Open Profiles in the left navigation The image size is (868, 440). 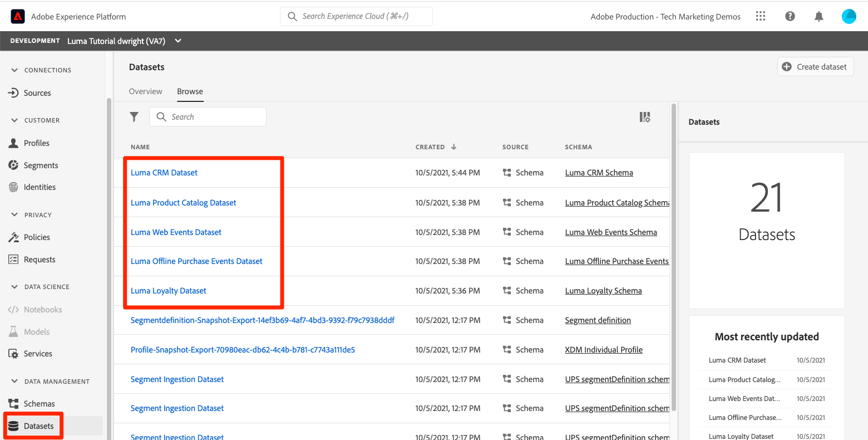pos(37,143)
